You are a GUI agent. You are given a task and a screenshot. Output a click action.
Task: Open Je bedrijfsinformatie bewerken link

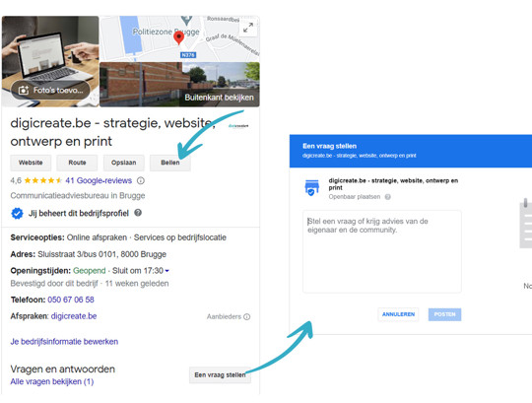pyautogui.click(x=64, y=342)
